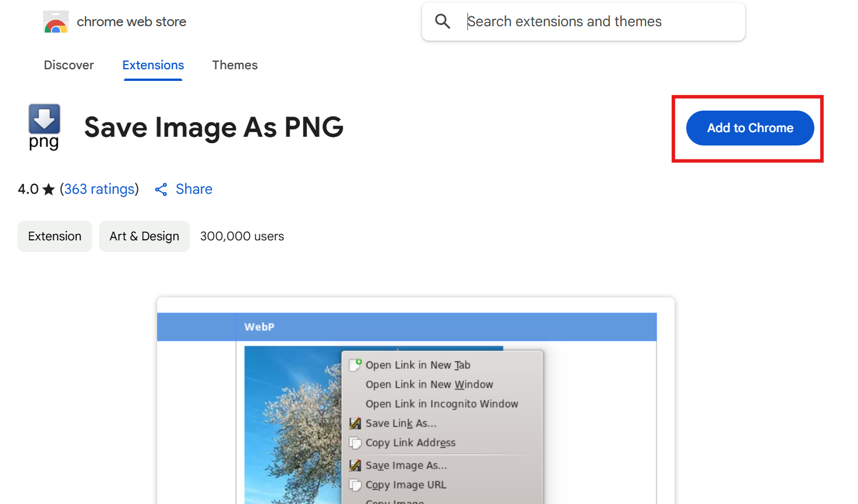Click the Extension type chip

point(55,236)
